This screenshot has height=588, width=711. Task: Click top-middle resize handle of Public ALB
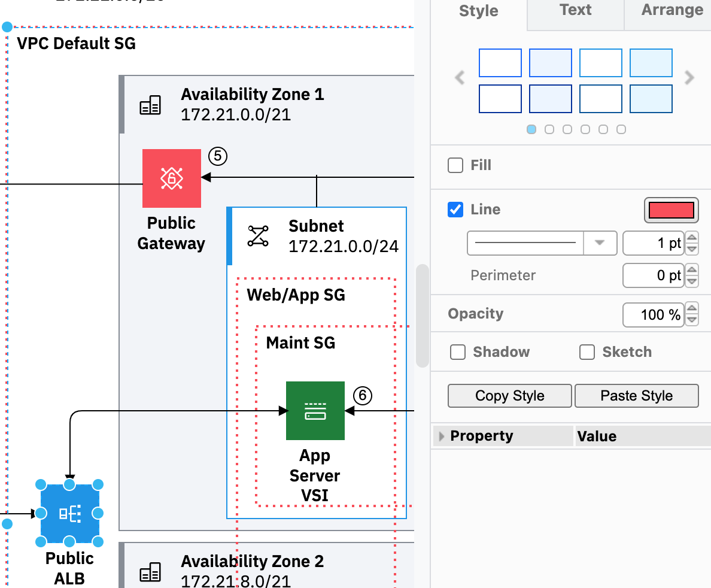69,484
